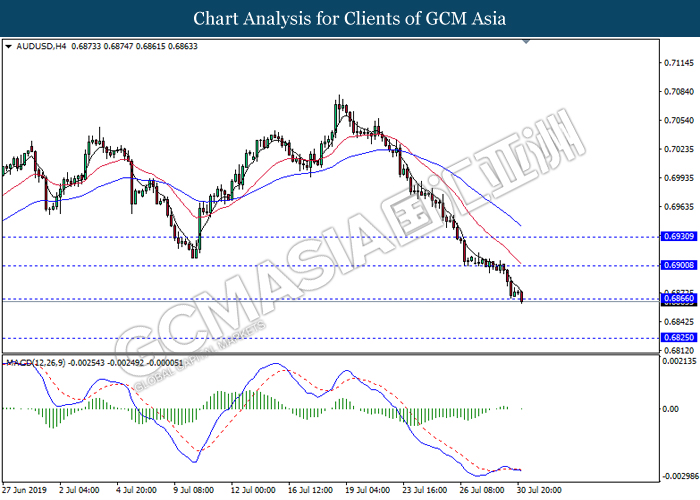Click the 27 Jun 2019 date label
Viewport: 700px width, 500px height.
point(24,490)
